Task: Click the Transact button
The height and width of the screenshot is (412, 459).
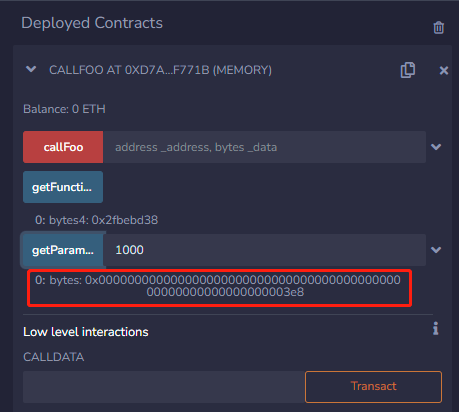Action: click(x=373, y=387)
